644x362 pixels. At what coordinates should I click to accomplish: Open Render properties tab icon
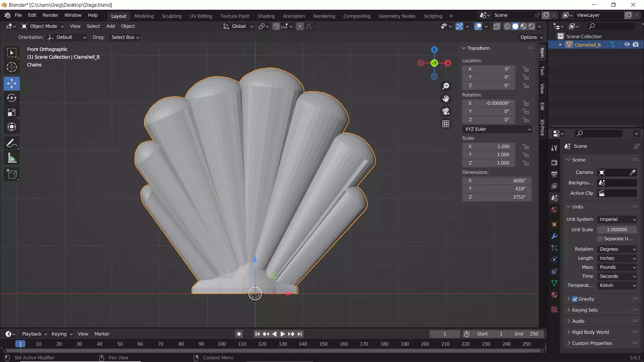pyautogui.click(x=554, y=163)
